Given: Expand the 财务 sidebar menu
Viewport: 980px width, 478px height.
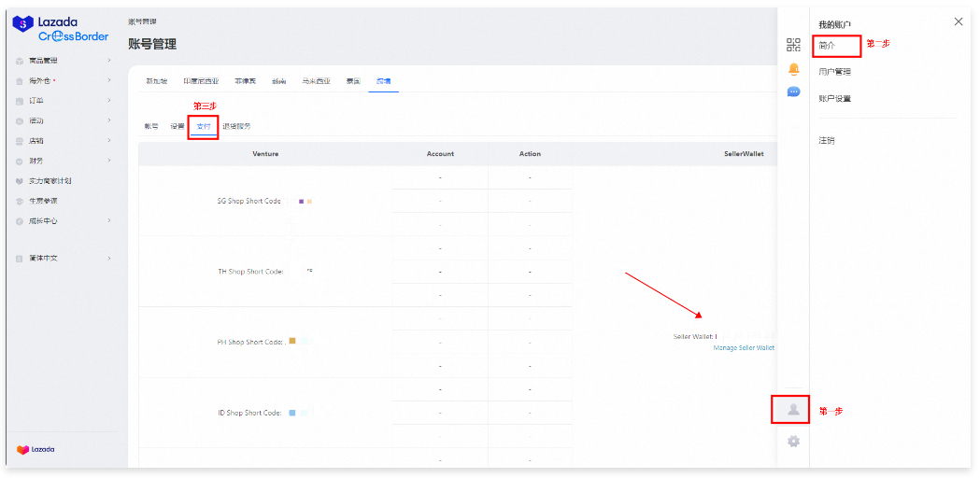Looking at the screenshot, I should 62,161.
